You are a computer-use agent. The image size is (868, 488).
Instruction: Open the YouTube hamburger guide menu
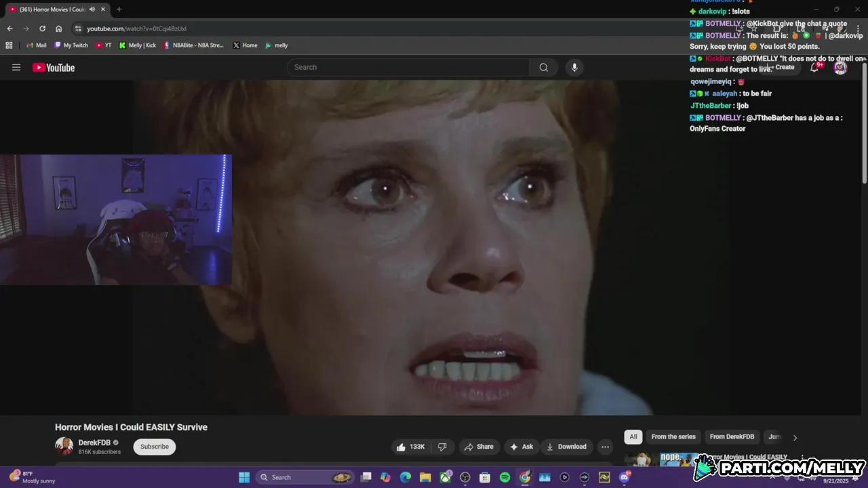(x=16, y=67)
